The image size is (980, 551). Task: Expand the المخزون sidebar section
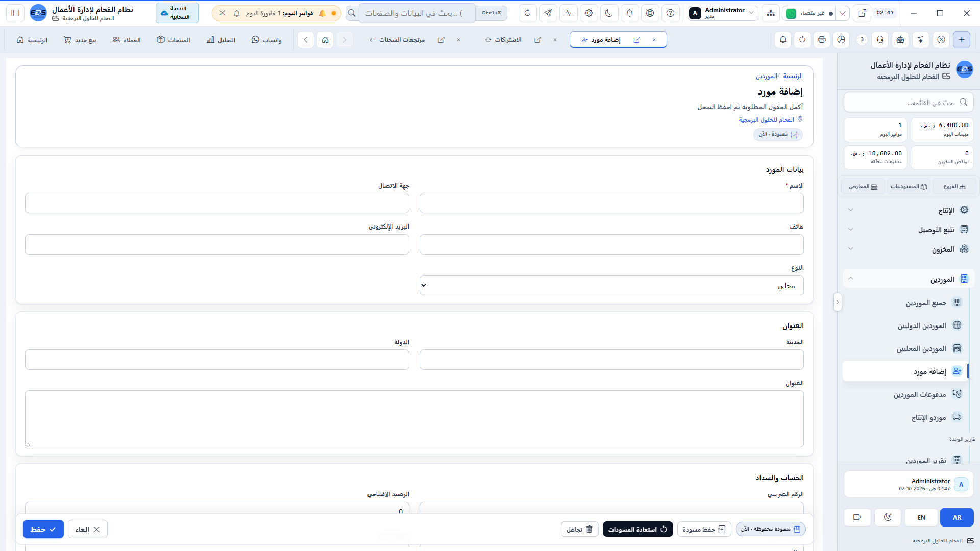point(909,249)
